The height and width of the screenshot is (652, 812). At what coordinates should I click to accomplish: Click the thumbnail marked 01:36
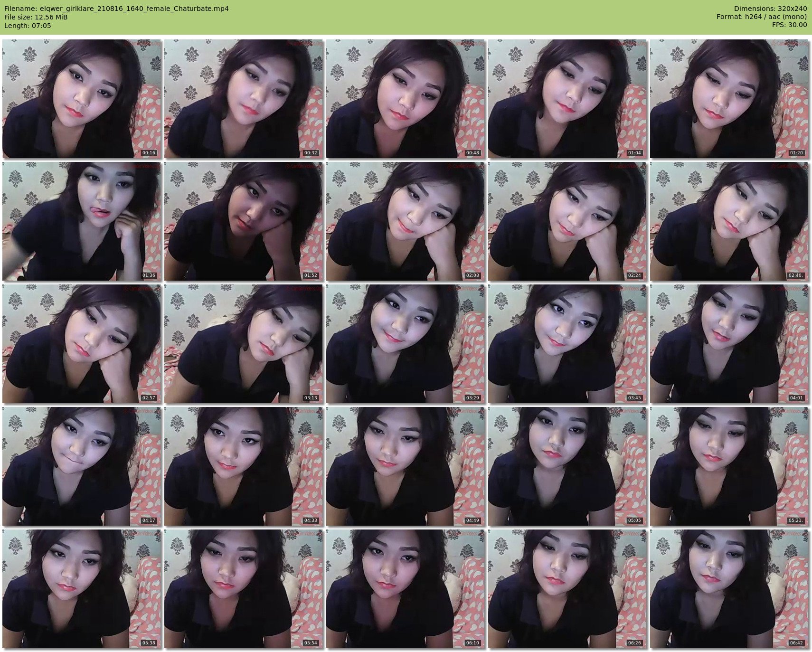pyautogui.click(x=82, y=221)
